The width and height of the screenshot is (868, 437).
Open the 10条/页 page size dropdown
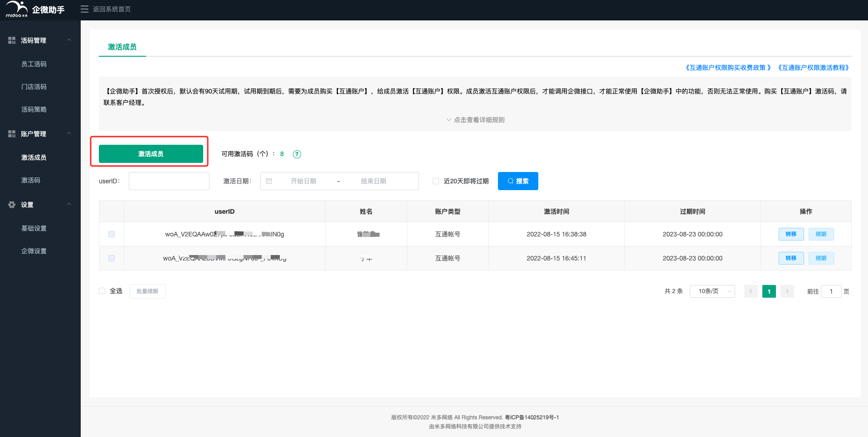click(x=712, y=291)
